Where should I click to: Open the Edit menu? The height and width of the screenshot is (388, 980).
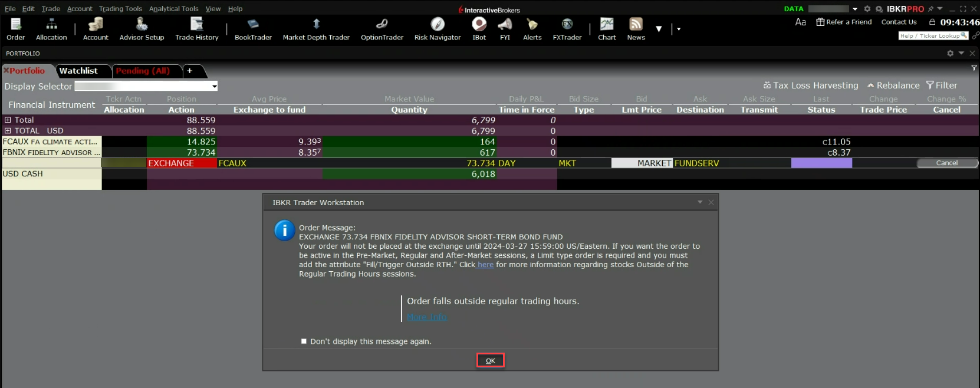28,9
